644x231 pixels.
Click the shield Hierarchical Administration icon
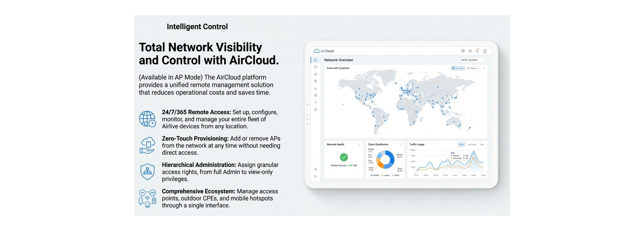[148, 171]
